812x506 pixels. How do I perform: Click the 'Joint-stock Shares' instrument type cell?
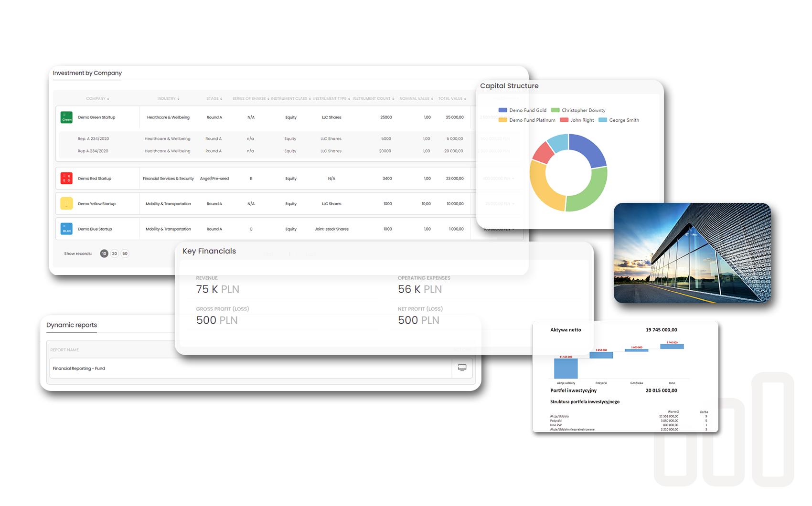pos(331,229)
